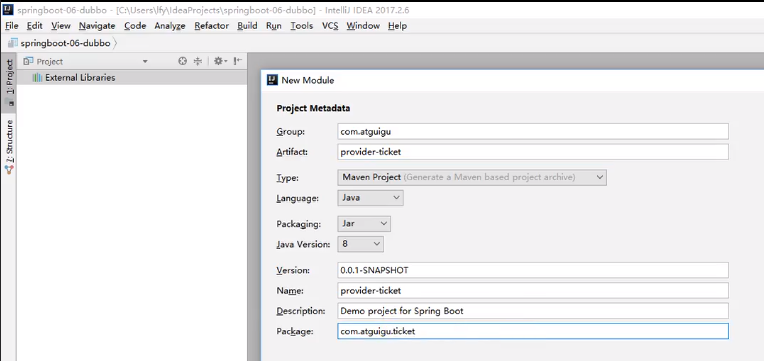The image size is (764, 361).
Task: Click the Packaging label
Action: [299, 224]
